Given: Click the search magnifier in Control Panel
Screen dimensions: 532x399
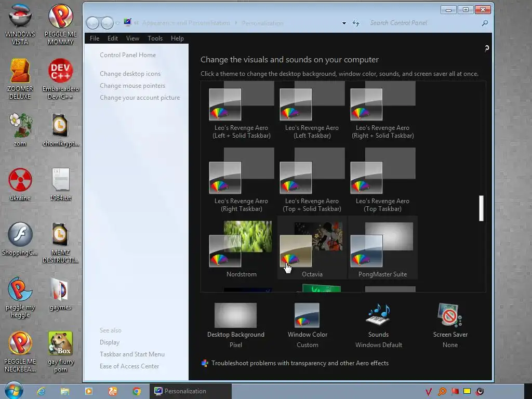Looking at the screenshot, I should click(485, 23).
